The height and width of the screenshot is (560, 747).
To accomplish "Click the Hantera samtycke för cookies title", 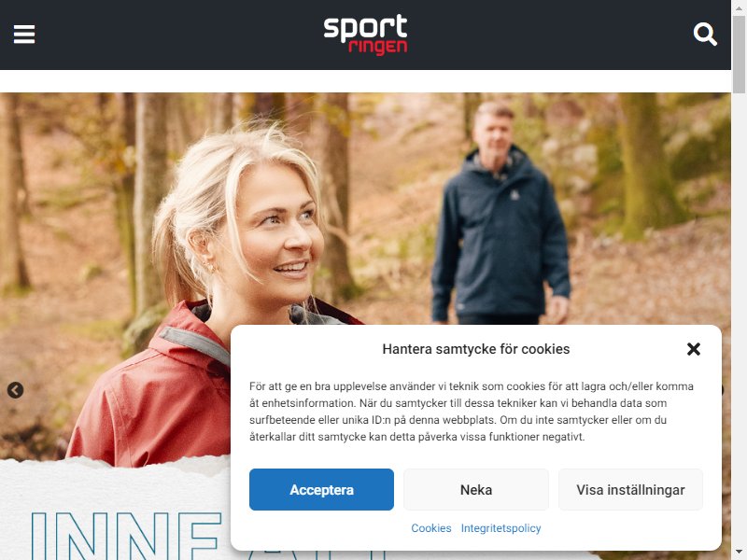I will coord(476,349).
